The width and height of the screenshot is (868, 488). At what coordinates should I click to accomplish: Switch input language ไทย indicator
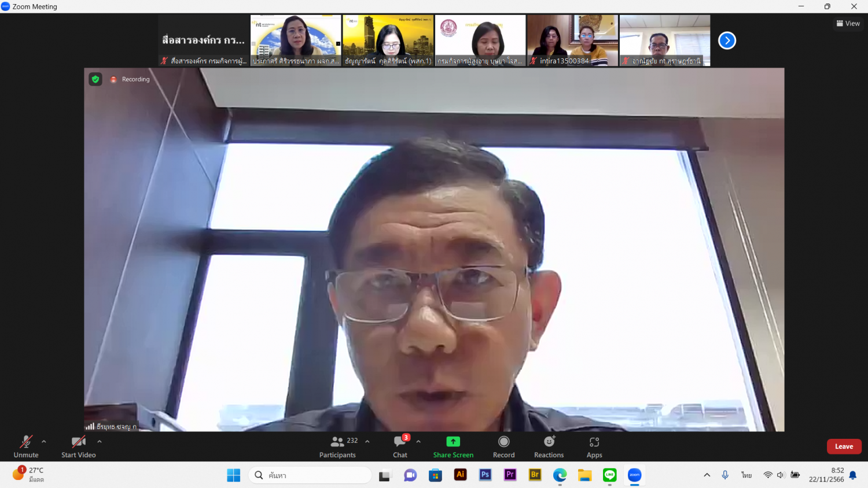(746, 475)
